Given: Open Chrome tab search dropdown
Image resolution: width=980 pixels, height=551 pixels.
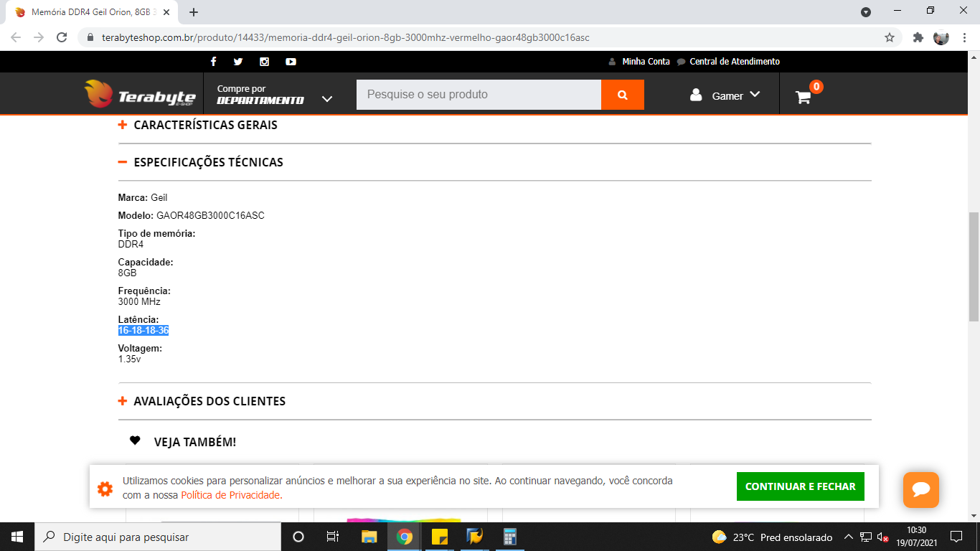Looking at the screenshot, I should [866, 12].
